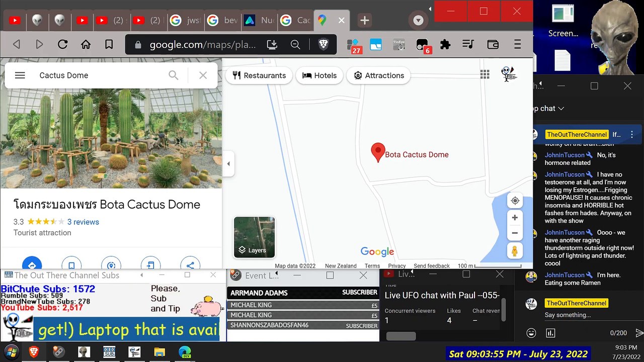Viewport: 644px width, 362px height.
Task: Open the Privacy link on map
Action: click(397, 266)
